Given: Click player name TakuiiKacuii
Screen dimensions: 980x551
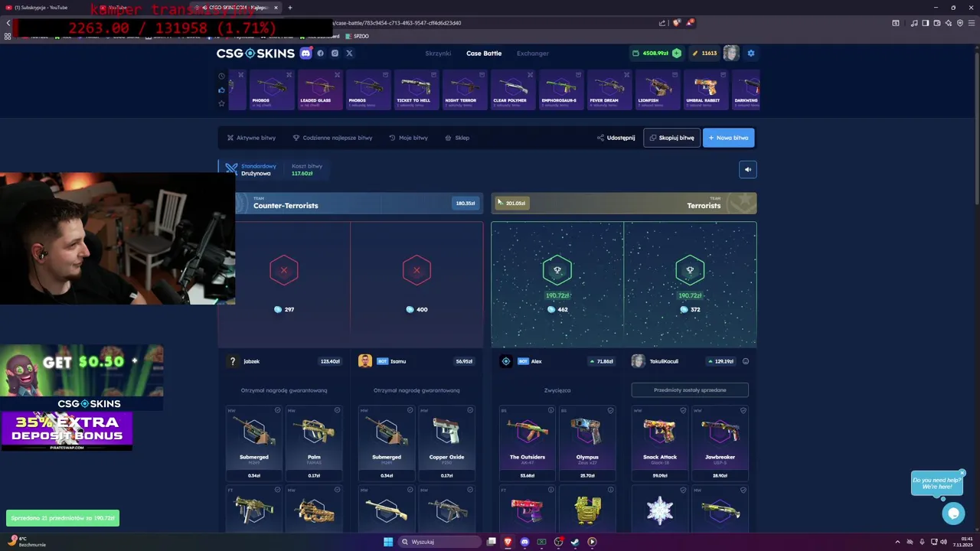Looking at the screenshot, I should tap(664, 361).
